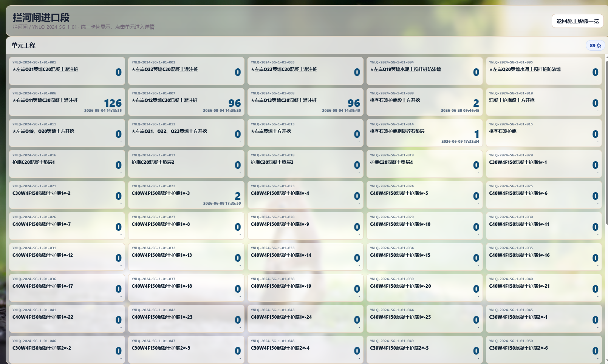Open card YNLQ-2024-SG-1-01-020 C30W4F150混凝土护底1#-1
The height and width of the screenshot is (364, 608).
click(544, 164)
